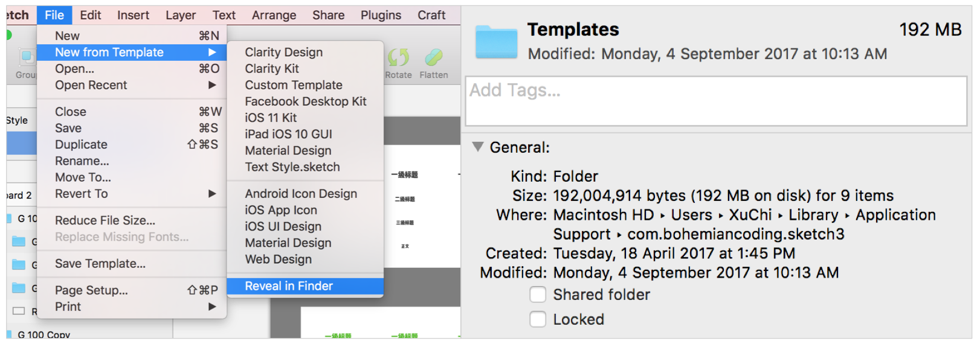Screen dimensions: 980x344
Task: Pick the Web Design template
Action: (279, 260)
